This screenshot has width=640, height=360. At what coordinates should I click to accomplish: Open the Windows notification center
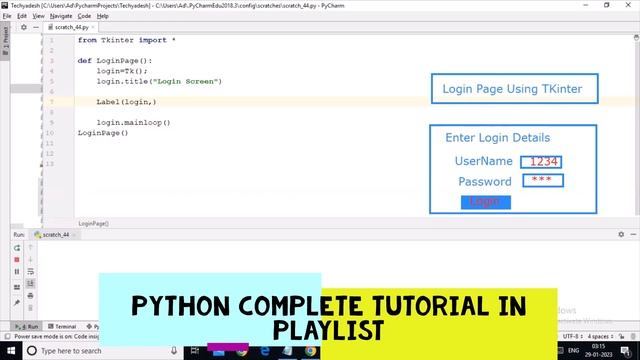click(625, 351)
